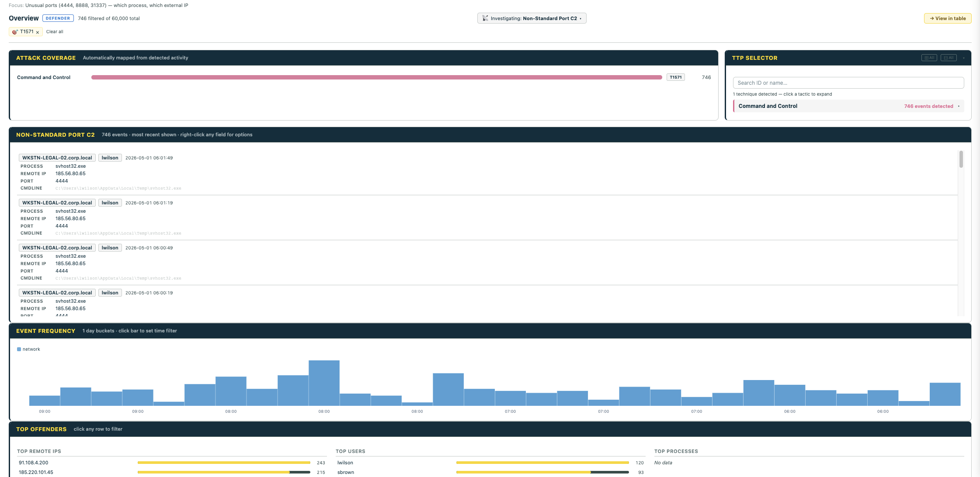Image resolution: width=980 pixels, height=477 pixels.
Task: Toggle the network legend in Event Frequency
Action: (x=28, y=349)
